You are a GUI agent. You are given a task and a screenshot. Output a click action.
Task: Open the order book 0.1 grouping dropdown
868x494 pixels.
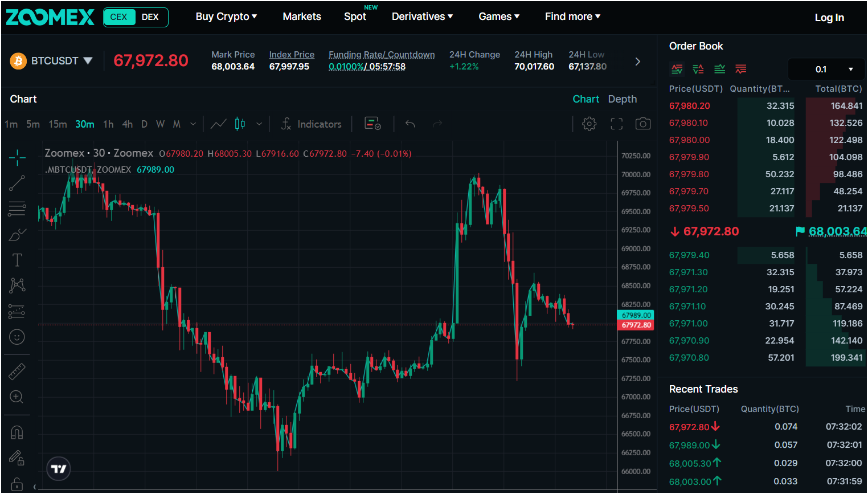[x=827, y=70]
